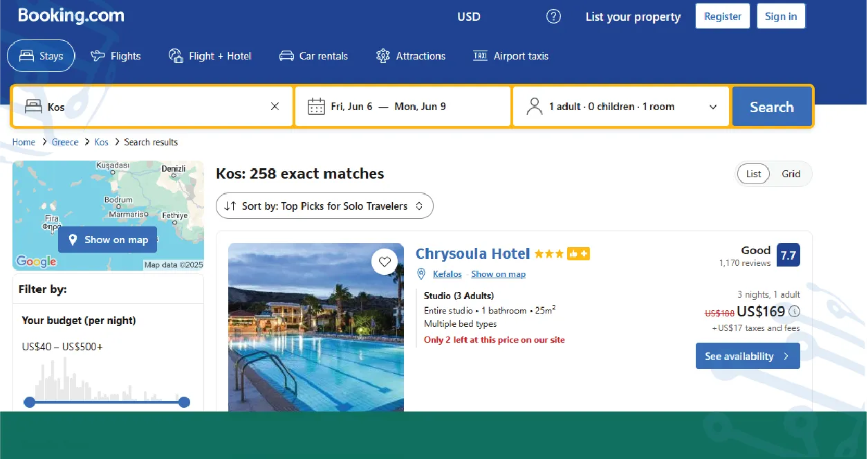Open Chrysoula Hotel details link

[472, 253]
